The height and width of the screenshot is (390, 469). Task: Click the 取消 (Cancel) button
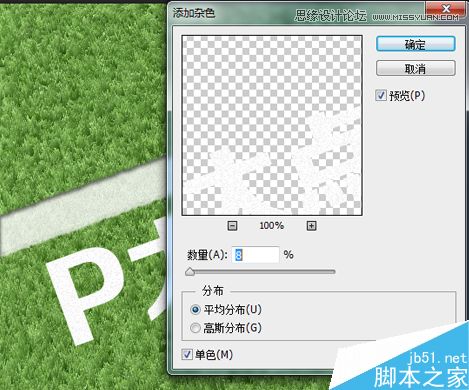[x=415, y=68]
